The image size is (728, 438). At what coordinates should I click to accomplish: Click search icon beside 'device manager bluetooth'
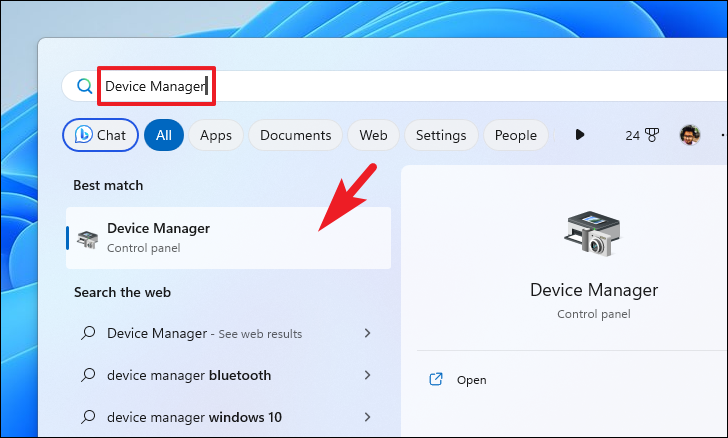coord(88,375)
